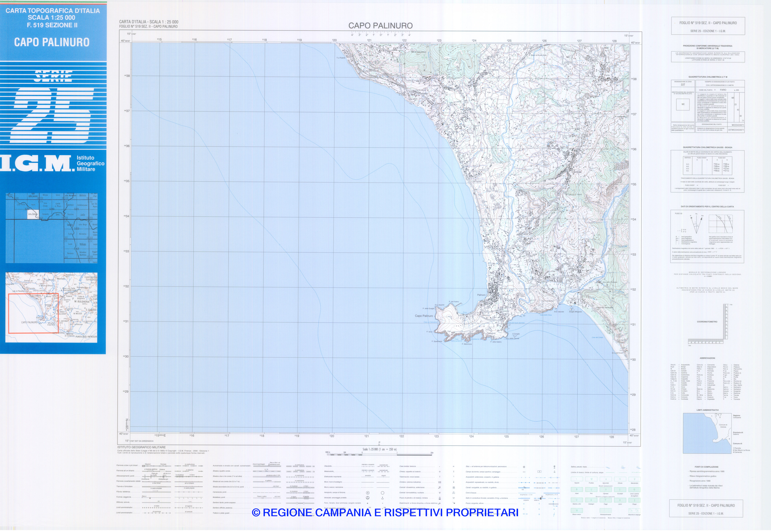Click the Centola town label on the map
Screen dimensions: 771x532
[x=576, y=172]
